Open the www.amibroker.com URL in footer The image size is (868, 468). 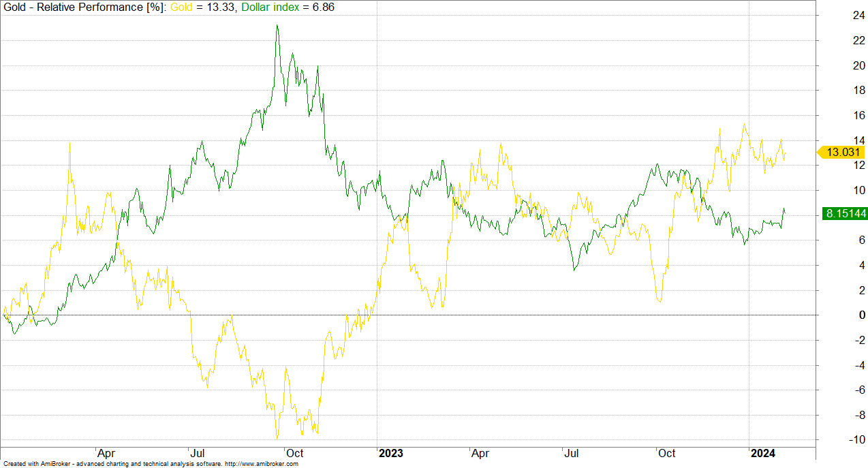point(262,464)
